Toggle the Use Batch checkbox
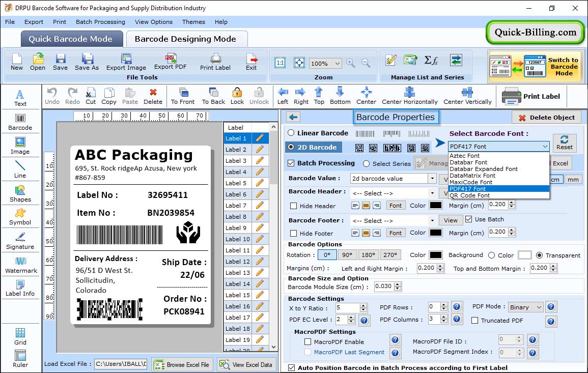 (469, 219)
